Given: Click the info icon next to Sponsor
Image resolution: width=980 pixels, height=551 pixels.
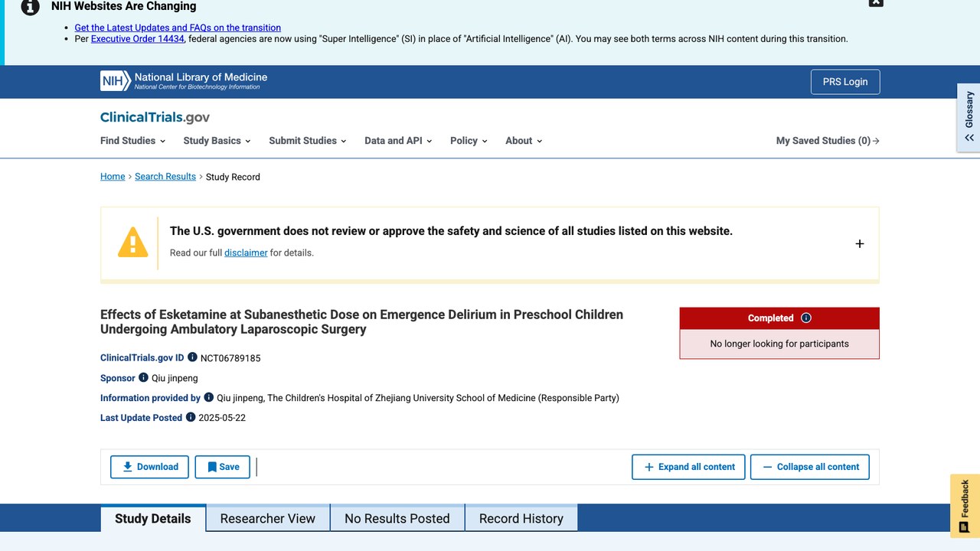Looking at the screenshot, I should [143, 377].
